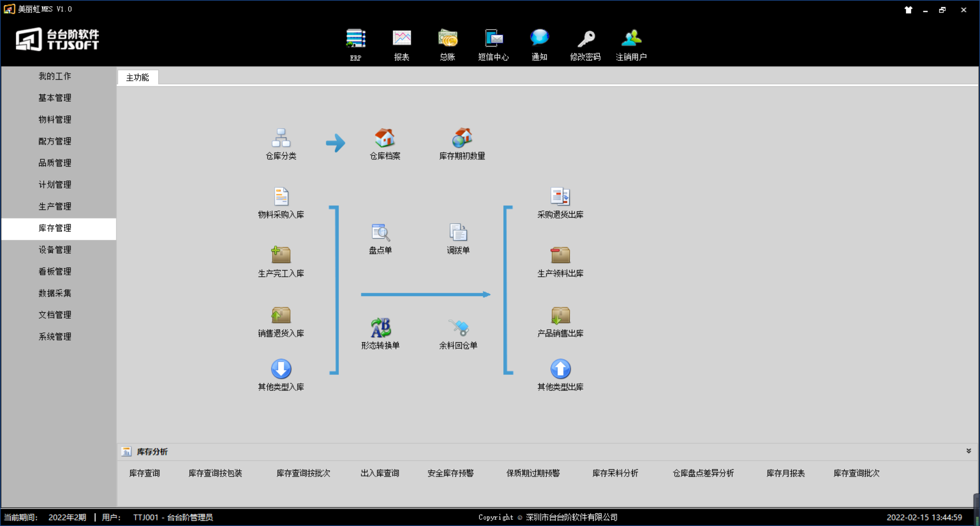Click the 库存期初数量 icon
Screen dimensions: 980x526
pyautogui.click(x=462, y=138)
